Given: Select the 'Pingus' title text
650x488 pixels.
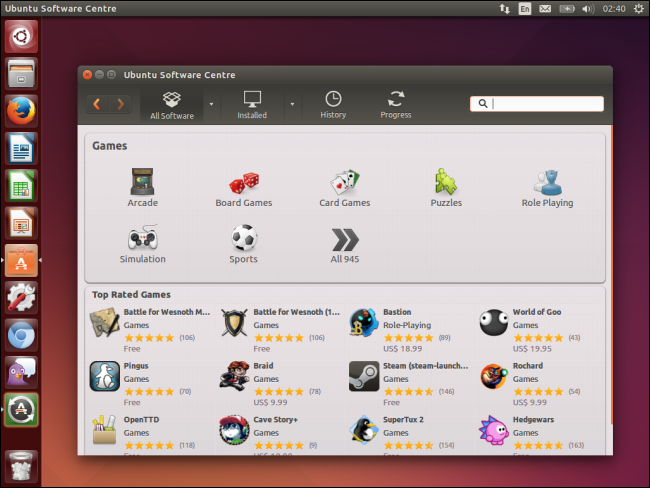Looking at the screenshot, I should [x=136, y=366].
